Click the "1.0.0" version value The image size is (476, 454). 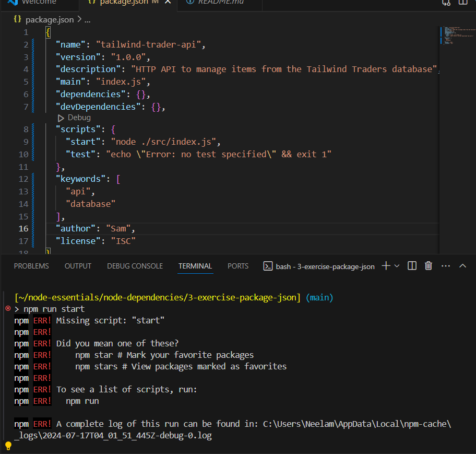pyautogui.click(x=128, y=57)
